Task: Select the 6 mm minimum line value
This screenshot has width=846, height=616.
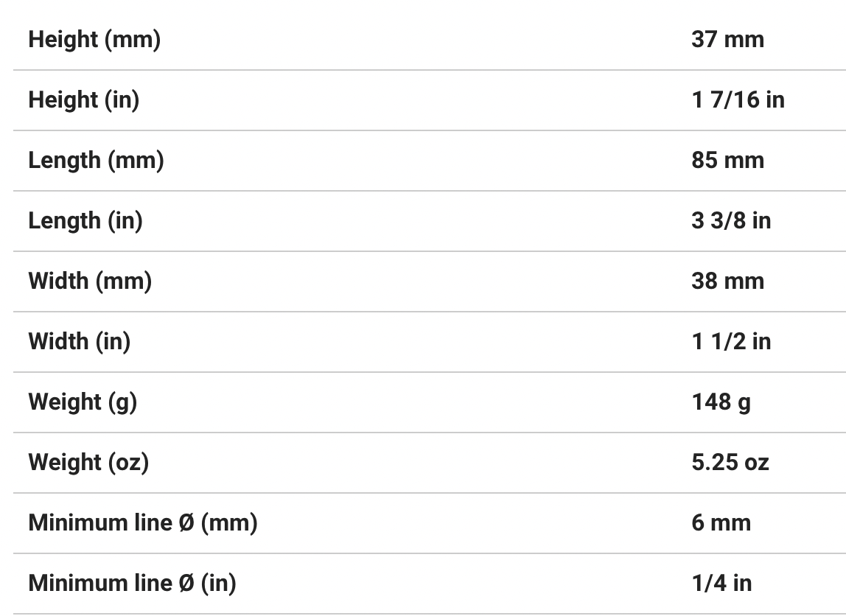Action: [x=721, y=522]
